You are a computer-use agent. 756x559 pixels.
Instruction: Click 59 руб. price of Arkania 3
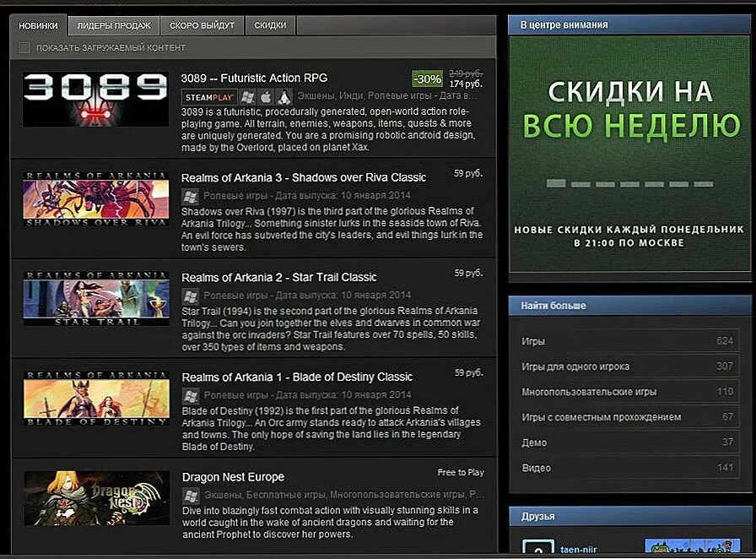[468, 173]
